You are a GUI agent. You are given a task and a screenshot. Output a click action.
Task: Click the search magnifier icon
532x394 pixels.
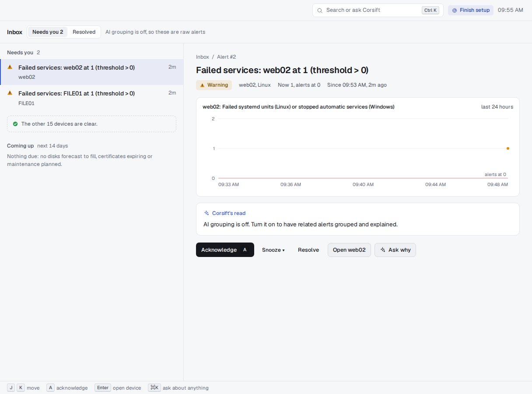[x=320, y=10]
